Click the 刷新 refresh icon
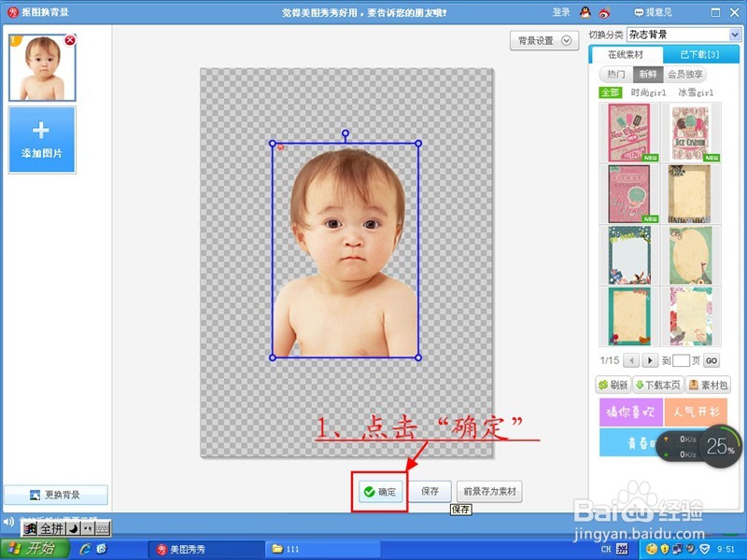 pyautogui.click(x=604, y=385)
